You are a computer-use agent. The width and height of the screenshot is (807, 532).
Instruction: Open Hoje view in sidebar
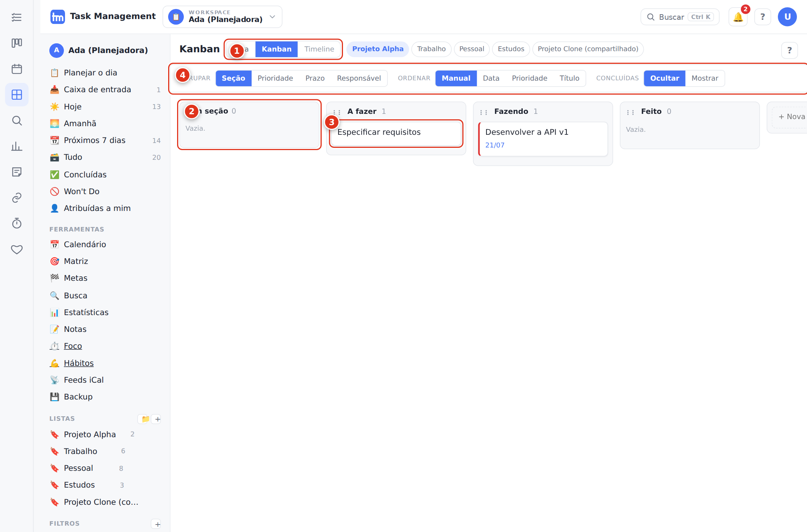point(105,107)
